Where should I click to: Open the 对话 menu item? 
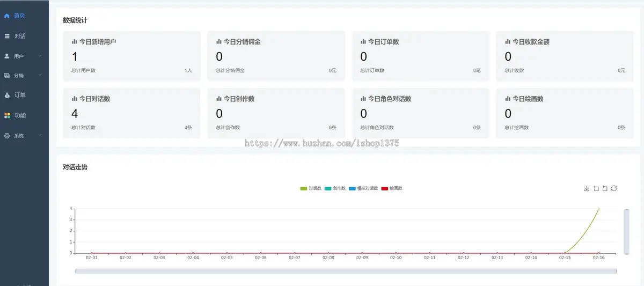click(x=20, y=36)
